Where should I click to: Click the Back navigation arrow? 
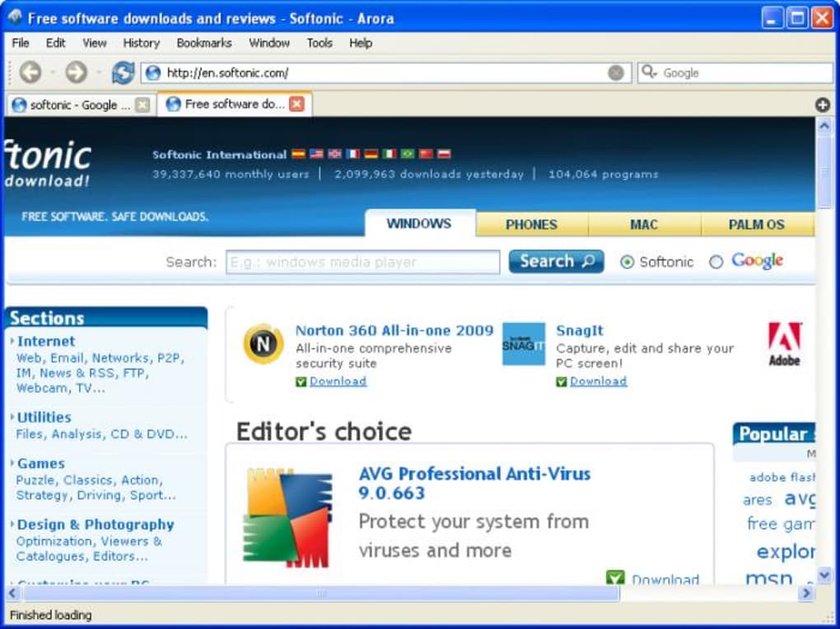pos(30,72)
